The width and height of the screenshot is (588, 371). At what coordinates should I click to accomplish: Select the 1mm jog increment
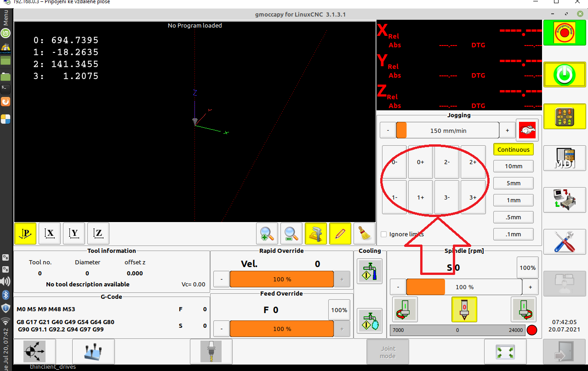(x=514, y=200)
